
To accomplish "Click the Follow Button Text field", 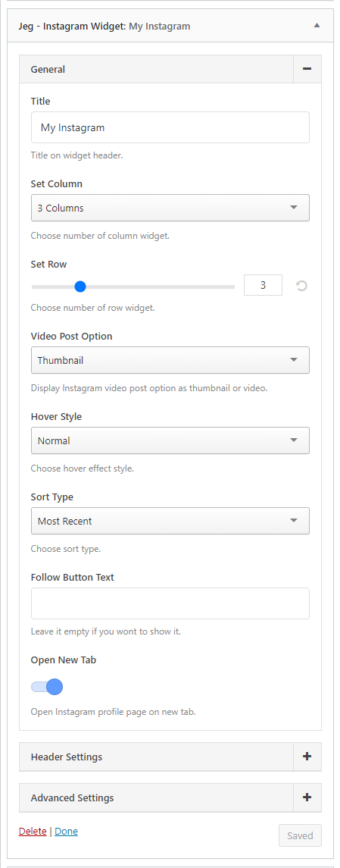I will point(170,603).
